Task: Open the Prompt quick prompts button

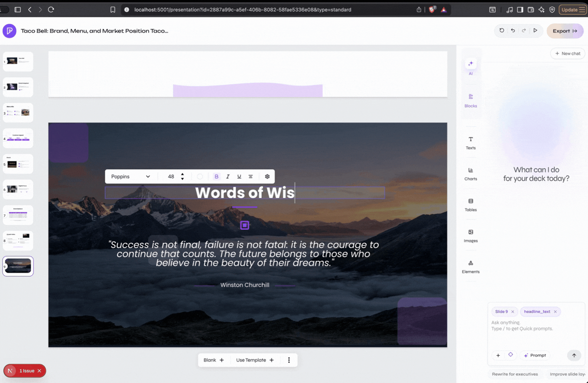Action: tap(535, 356)
